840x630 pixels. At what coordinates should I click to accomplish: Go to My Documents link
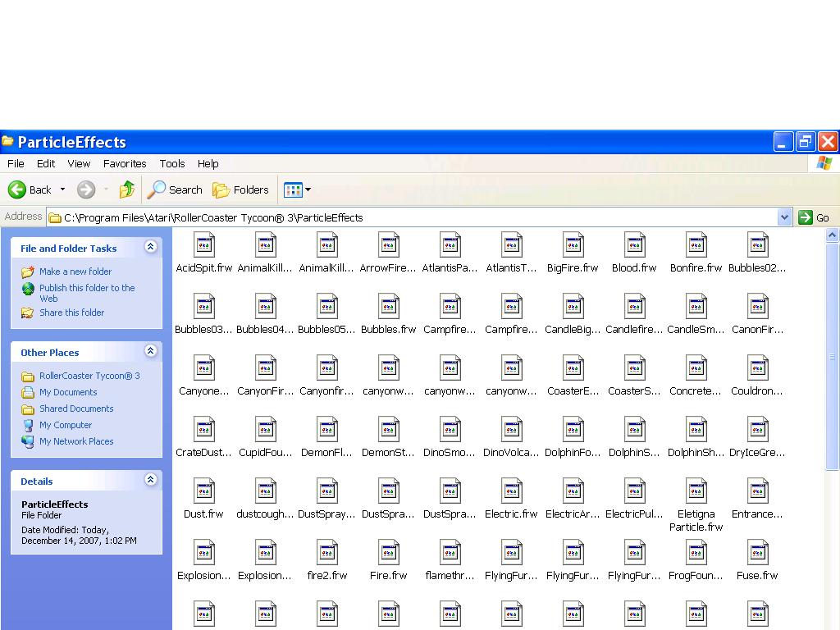point(68,392)
